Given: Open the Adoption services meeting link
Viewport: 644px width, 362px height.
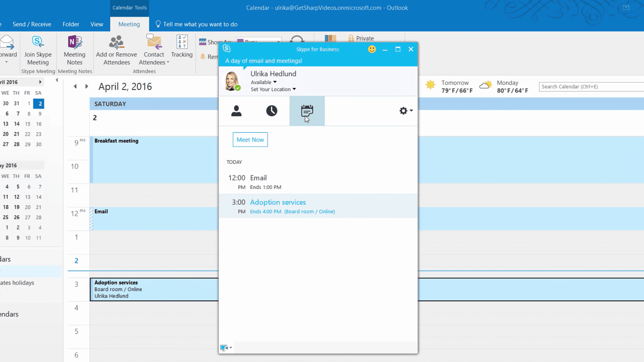Looking at the screenshot, I should 278,202.
